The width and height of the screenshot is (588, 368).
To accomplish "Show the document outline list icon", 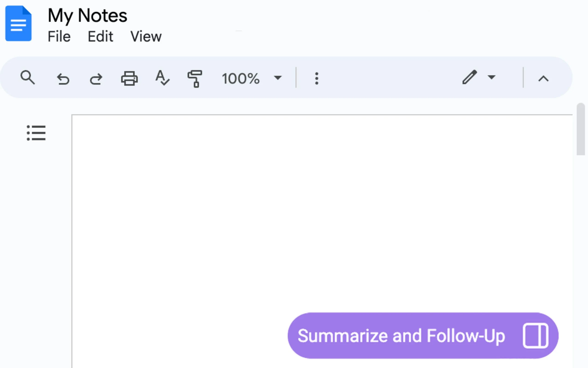I will click(x=36, y=133).
